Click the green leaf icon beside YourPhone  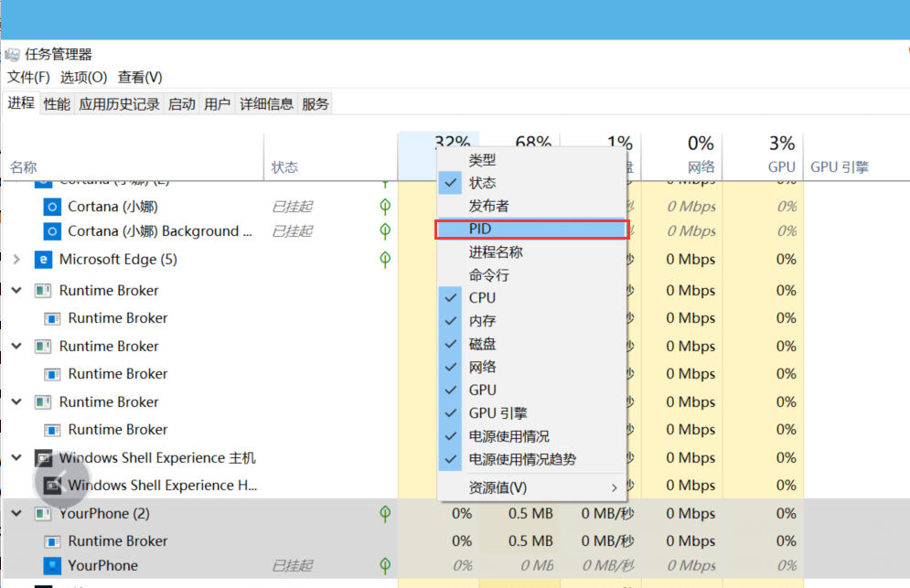click(x=384, y=514)
